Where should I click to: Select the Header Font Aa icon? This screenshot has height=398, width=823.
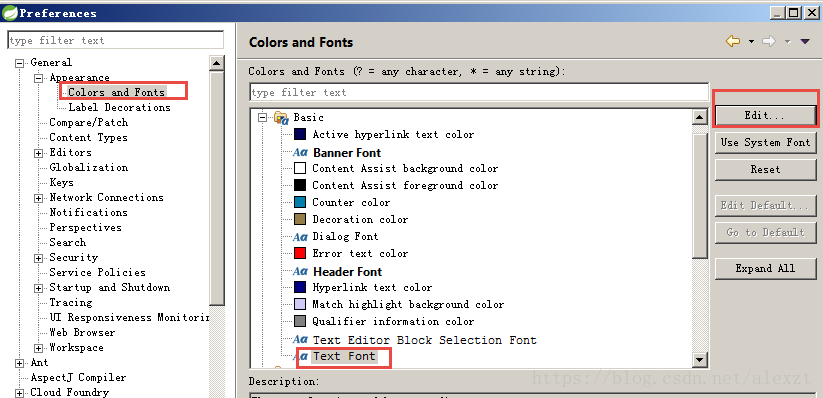pyautogui.click(x=300, y=271)
